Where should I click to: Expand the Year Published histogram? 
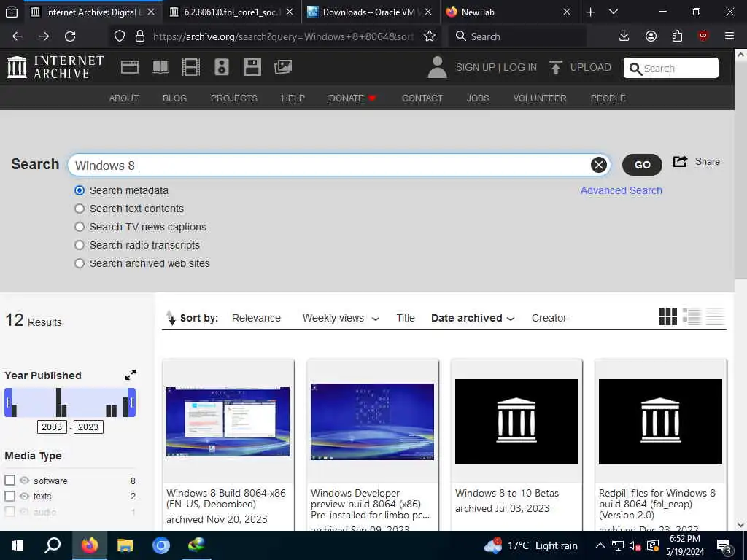pyautogui.click(x=131, y=375)
